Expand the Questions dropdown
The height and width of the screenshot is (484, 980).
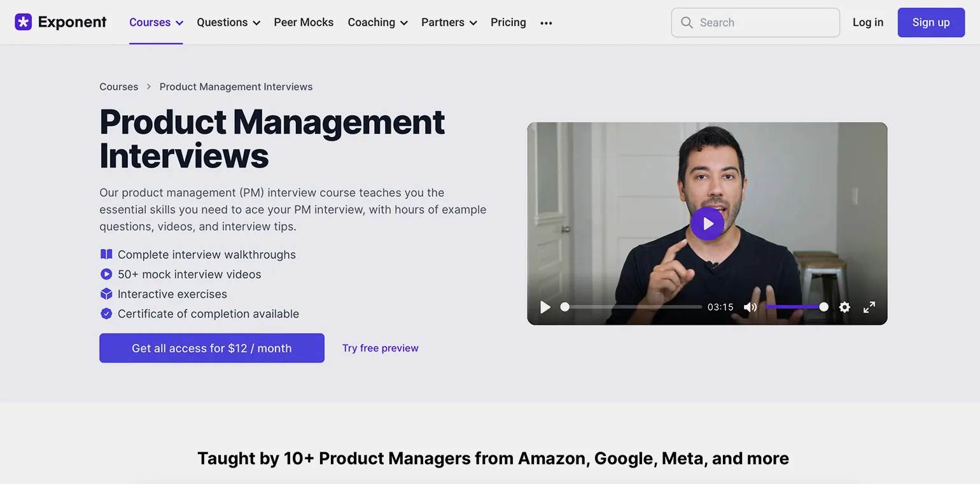(228, 22)
